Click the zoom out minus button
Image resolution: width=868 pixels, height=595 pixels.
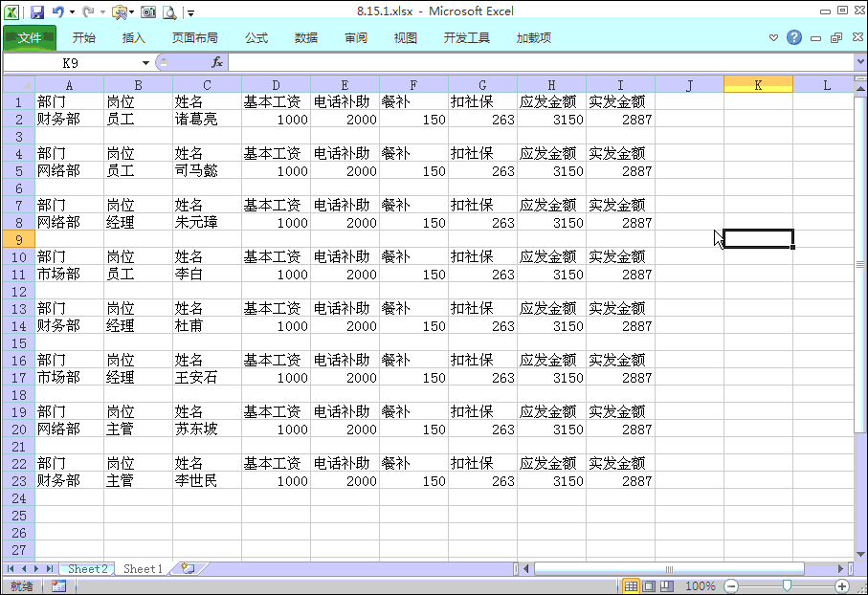click(731, 586)
